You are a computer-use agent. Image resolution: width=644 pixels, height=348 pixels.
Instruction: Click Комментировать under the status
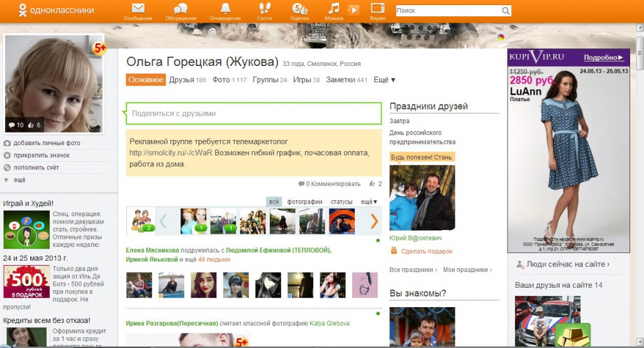[336, 184]
